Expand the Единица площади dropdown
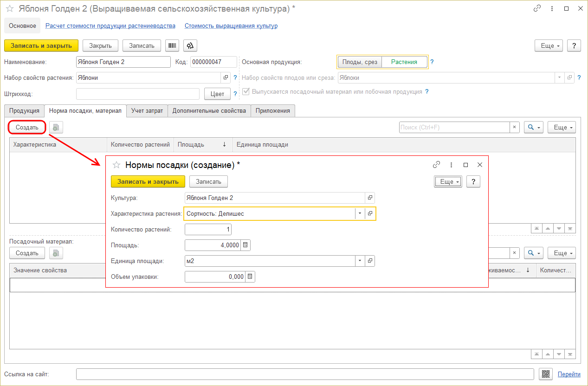Image resolution: width=588 pixels, height=386 pixels. pyautogui.click(x=360, y=261)
